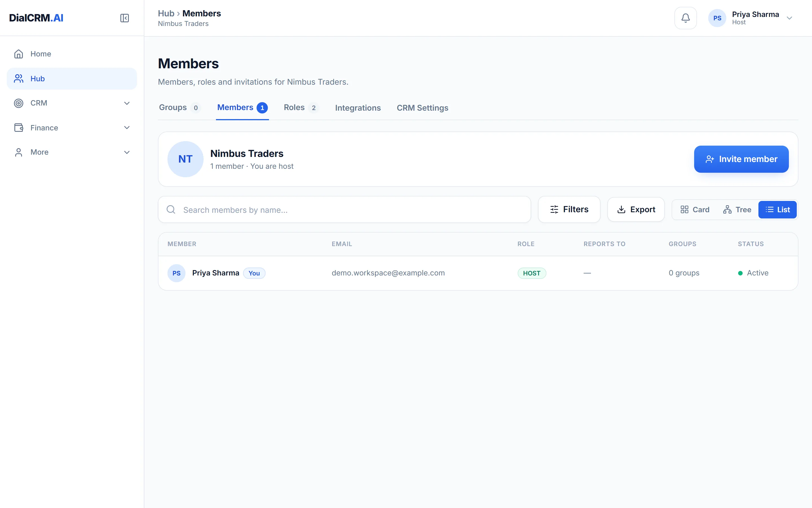Screen dimensions: 812x508
Task: Click the PS avatar in the header
Action: (x=717, y=18)
